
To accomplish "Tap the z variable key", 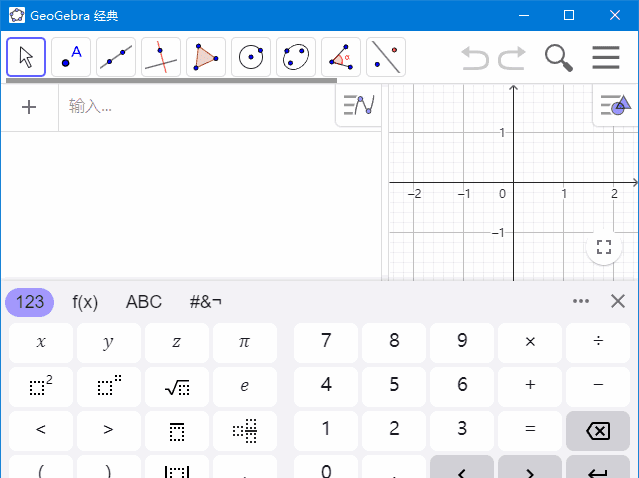I will click(x=177, y=343).
